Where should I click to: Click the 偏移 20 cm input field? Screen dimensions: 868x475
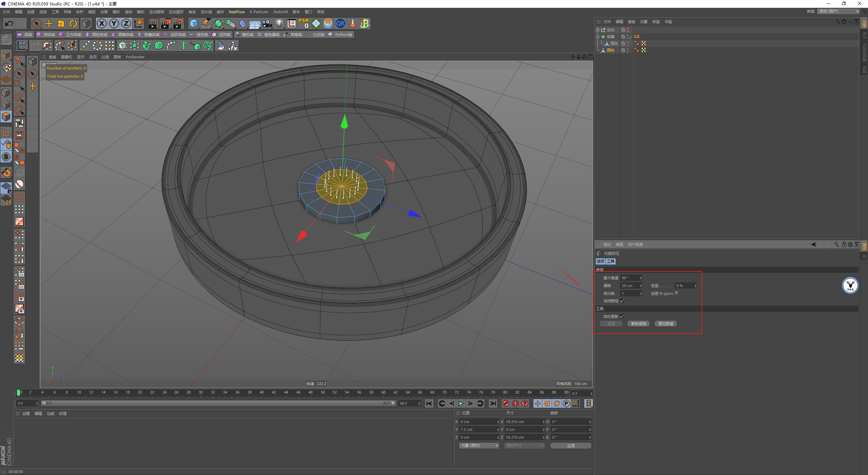(629, 286)
